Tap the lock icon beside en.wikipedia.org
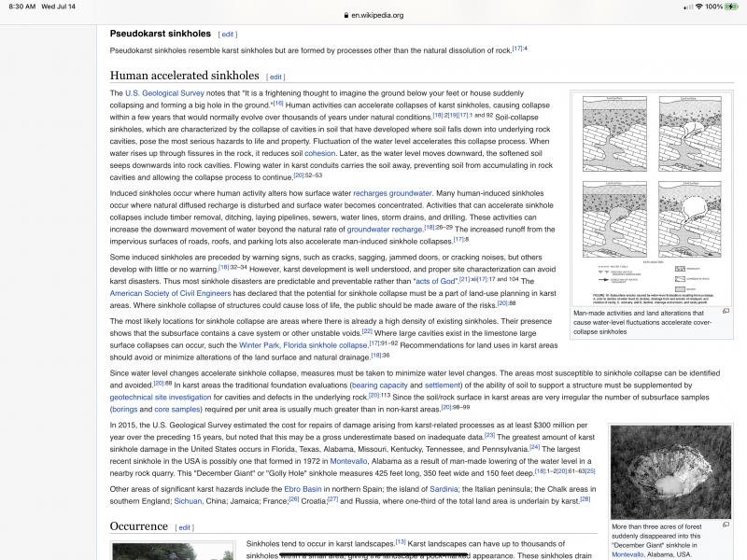Screen dimensions: 747x560 [x=346, y=15]
